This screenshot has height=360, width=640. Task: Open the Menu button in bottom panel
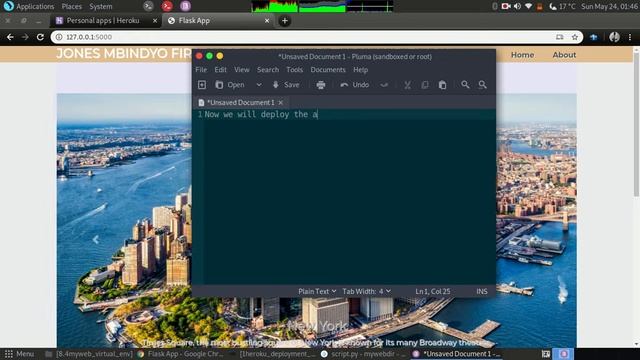click(x=19, y=354)
